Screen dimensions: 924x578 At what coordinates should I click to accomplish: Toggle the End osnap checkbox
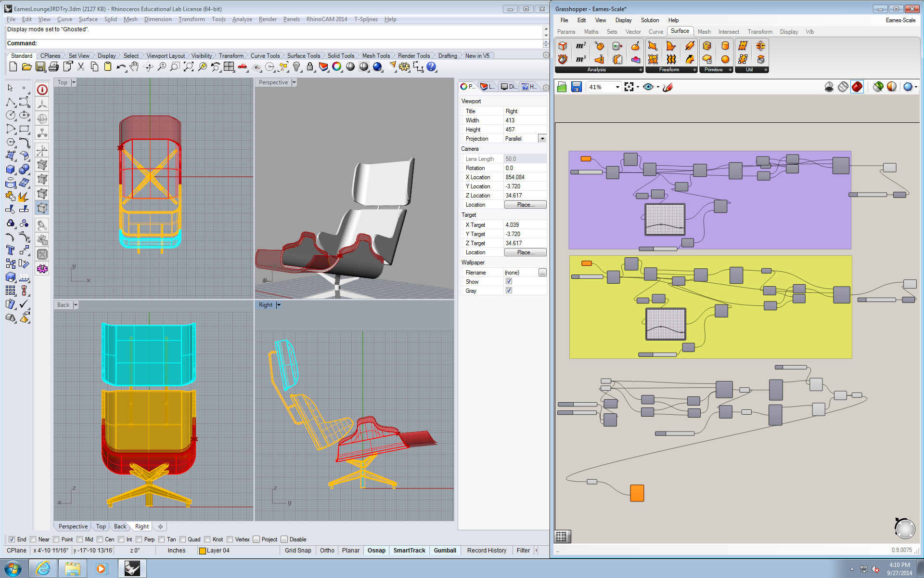12,539
